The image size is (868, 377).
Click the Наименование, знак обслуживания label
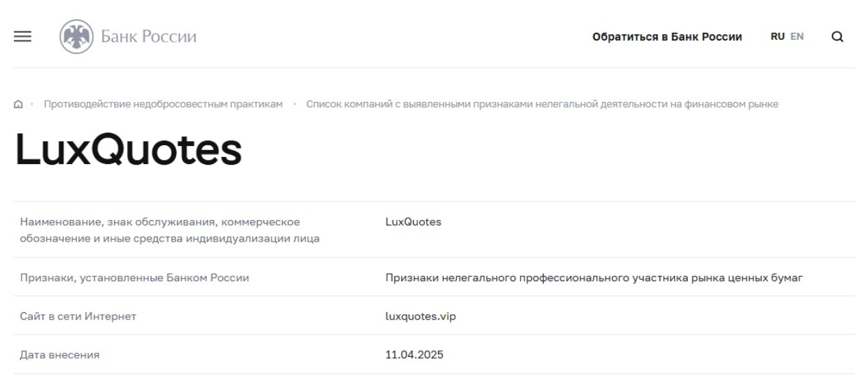tap(171, 231)
